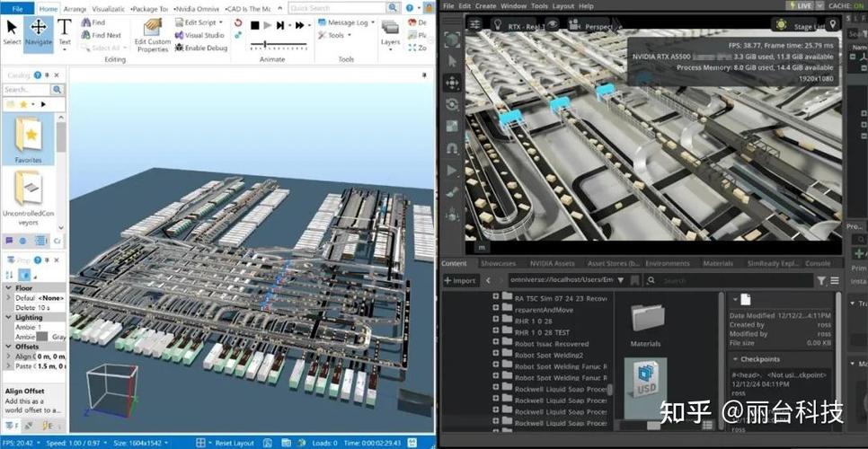Open the blue help question-mark icon
The height and width of the screenshot is (449, 868).
click(x=410, y=8)
